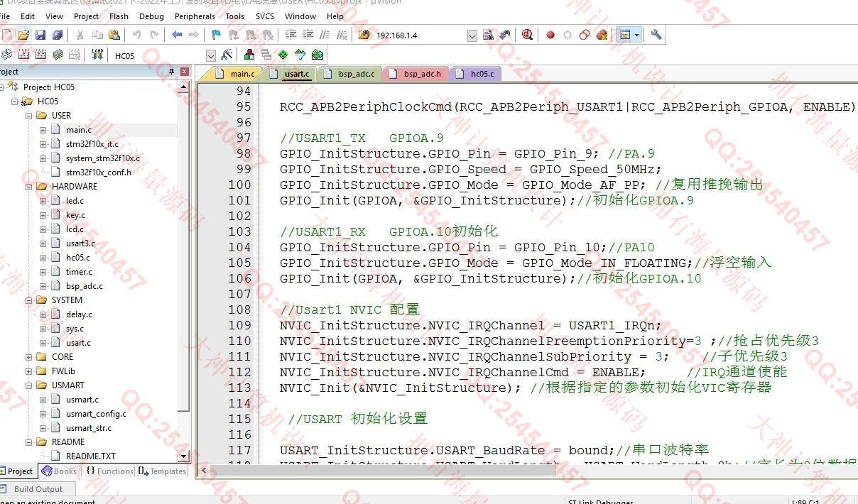Show the Templates panel tab

point(162,471)
